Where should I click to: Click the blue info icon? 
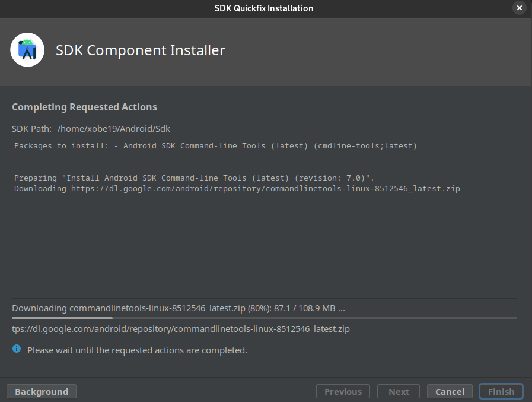pyautogui.click(x=17, y=349)
